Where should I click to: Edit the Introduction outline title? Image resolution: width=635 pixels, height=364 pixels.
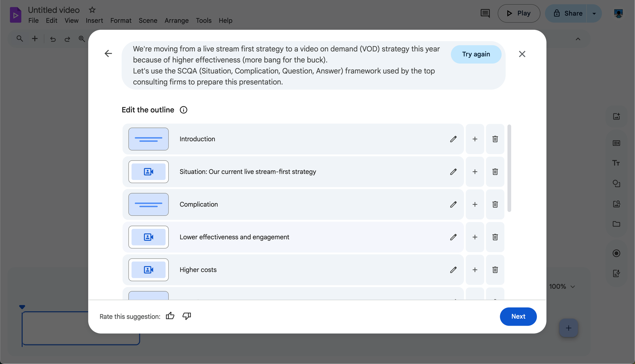(453, 139)
